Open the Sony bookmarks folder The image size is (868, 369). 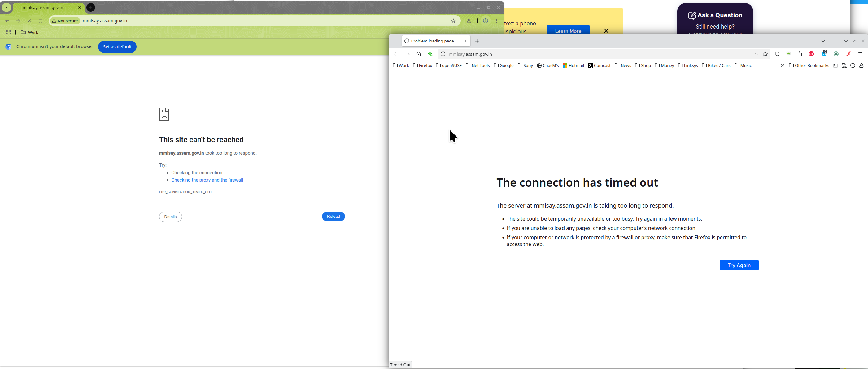pyautogui.click(x=525, y=66)
